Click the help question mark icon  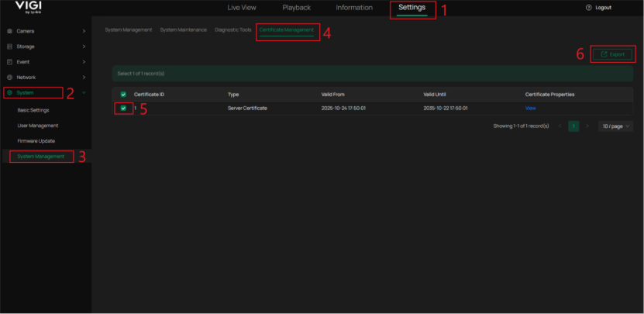click(589, 8)
